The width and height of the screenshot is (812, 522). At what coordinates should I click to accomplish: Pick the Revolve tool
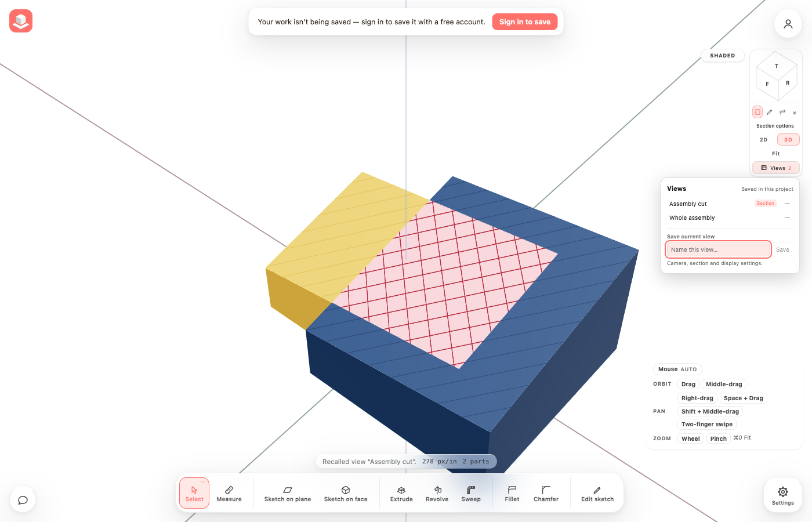(x=437, y=493)
